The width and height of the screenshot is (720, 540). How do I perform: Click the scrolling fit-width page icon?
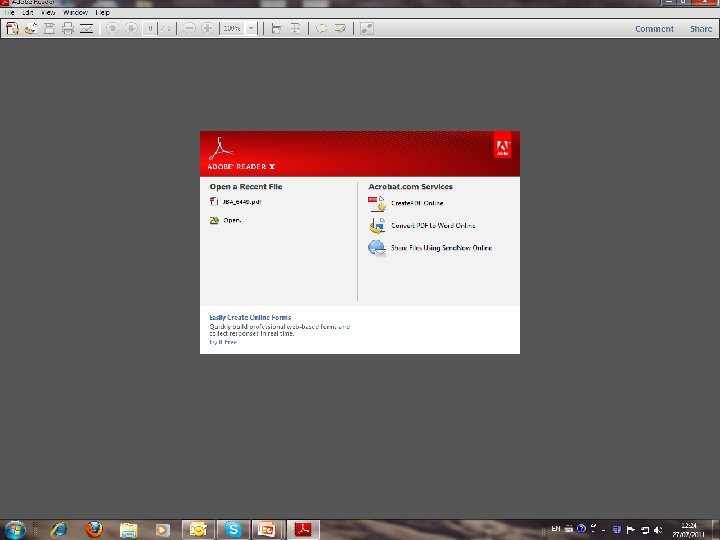click(x=276, y=28)
